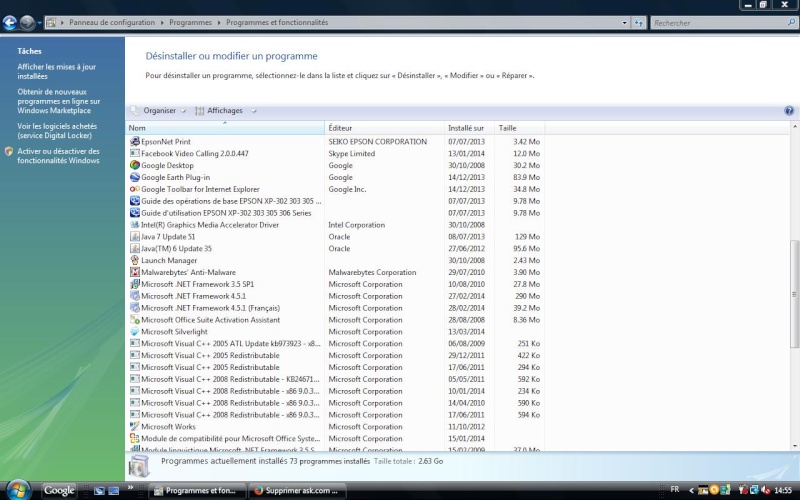Click the Microsoft Silverlight icon
Viewport: 800px width, 500px height.
pos(135,332)
